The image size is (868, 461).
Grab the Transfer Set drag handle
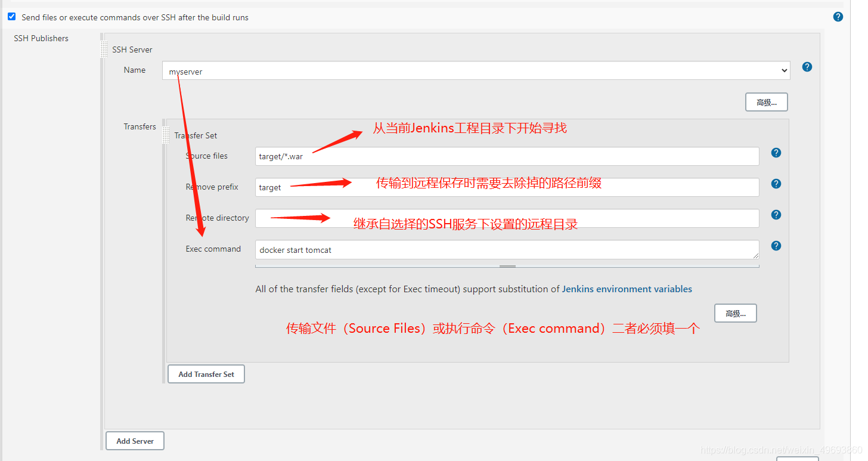(x=166, y=135)
